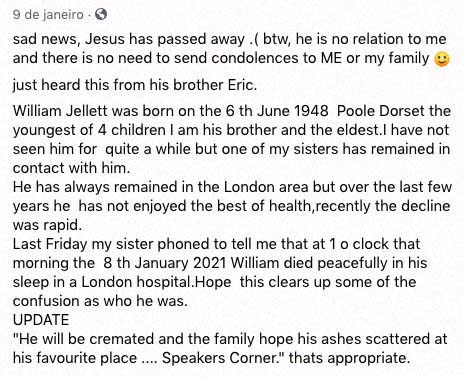Click the word 'cremated' in the quote
The height and width of the screenshot is (377, 463).
[x=122, y=339]
